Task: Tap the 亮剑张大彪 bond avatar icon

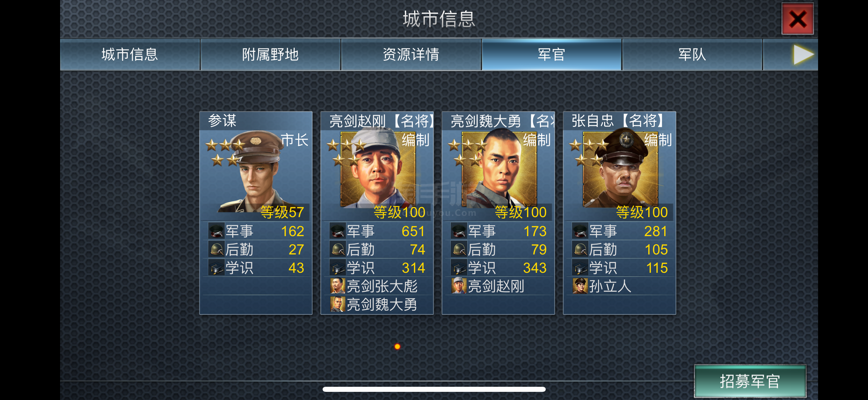Action: (x=338, y=286)
